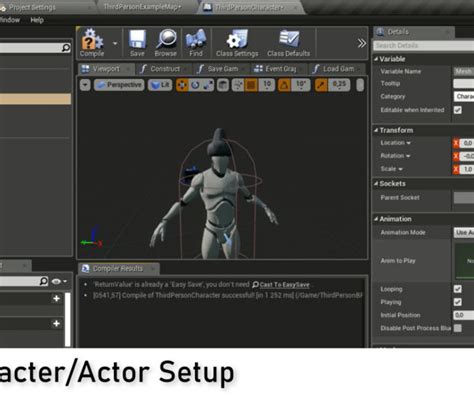Open the Rotation type dropdown
This screenshot has width=474, height=395.
coord(395,156)
